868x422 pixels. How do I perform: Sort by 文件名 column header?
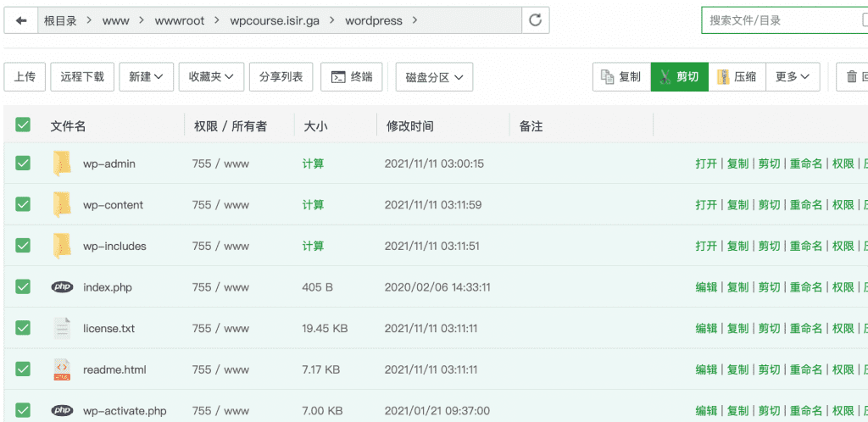(68, 126)
